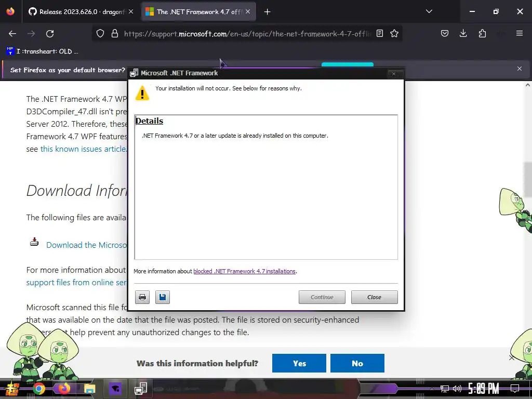Click the purple app taskbar icon

(x=115, y=389)
